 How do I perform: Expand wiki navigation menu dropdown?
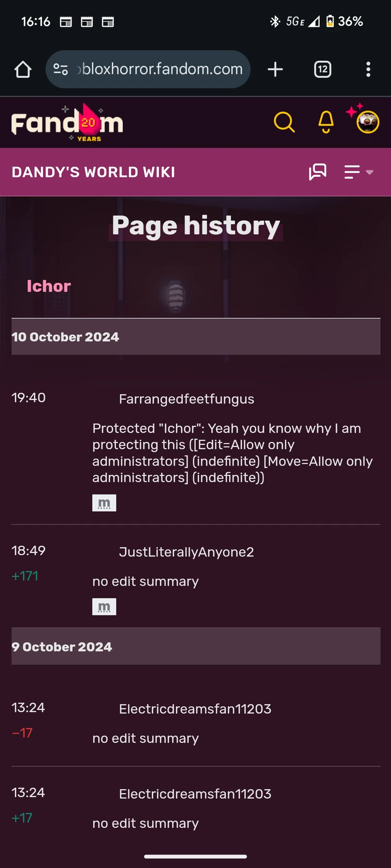(x=358, y=172)
